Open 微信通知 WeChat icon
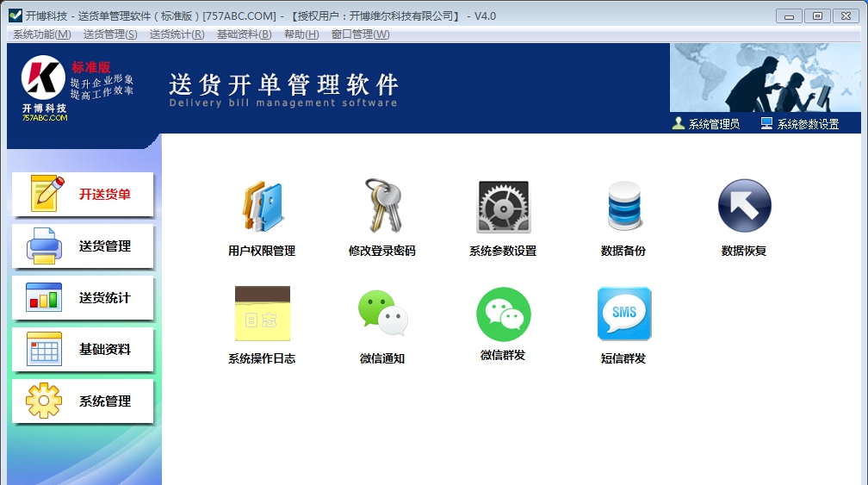 point(382,314)
